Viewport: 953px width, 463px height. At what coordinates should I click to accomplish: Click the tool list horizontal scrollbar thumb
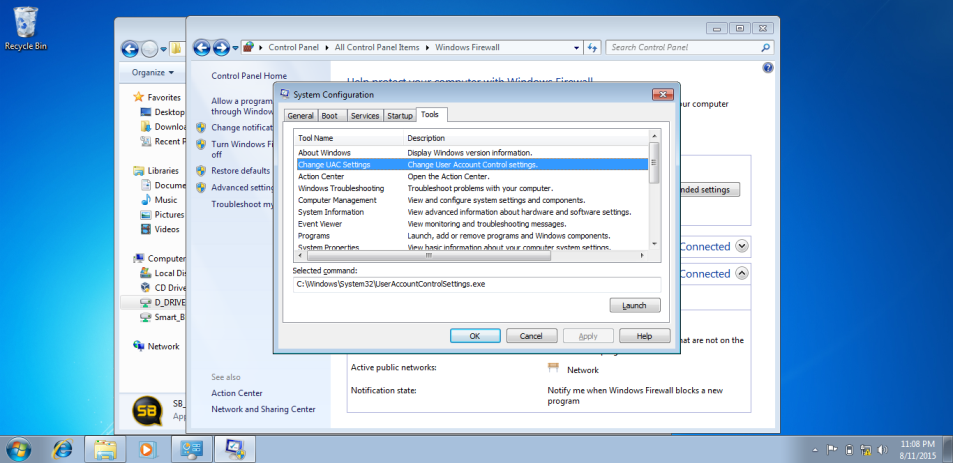[x=428, y=256]
